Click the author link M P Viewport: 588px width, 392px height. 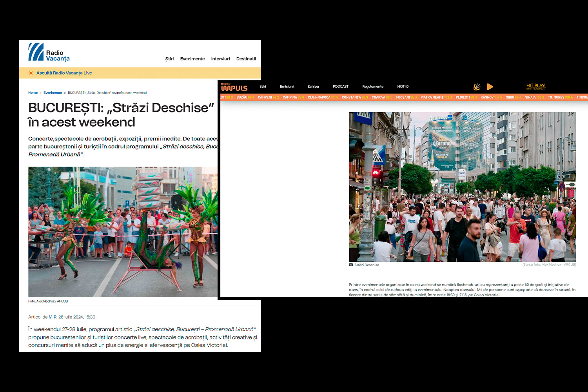click(52, 317)
